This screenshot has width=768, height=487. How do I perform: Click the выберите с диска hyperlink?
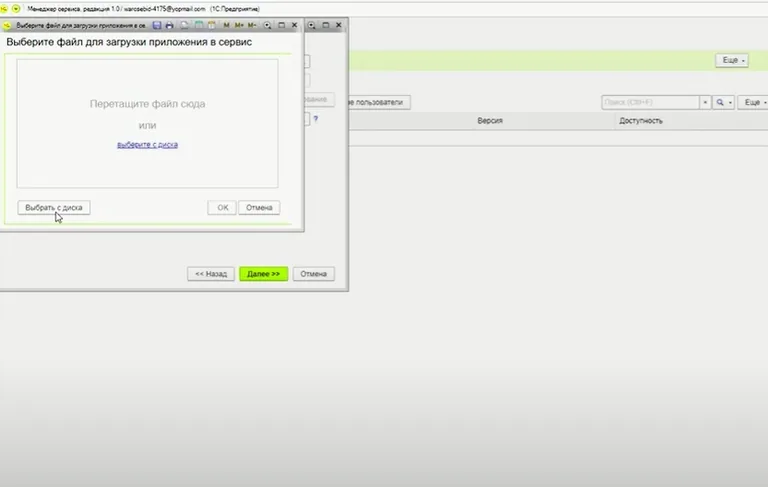tap(147, 145)
